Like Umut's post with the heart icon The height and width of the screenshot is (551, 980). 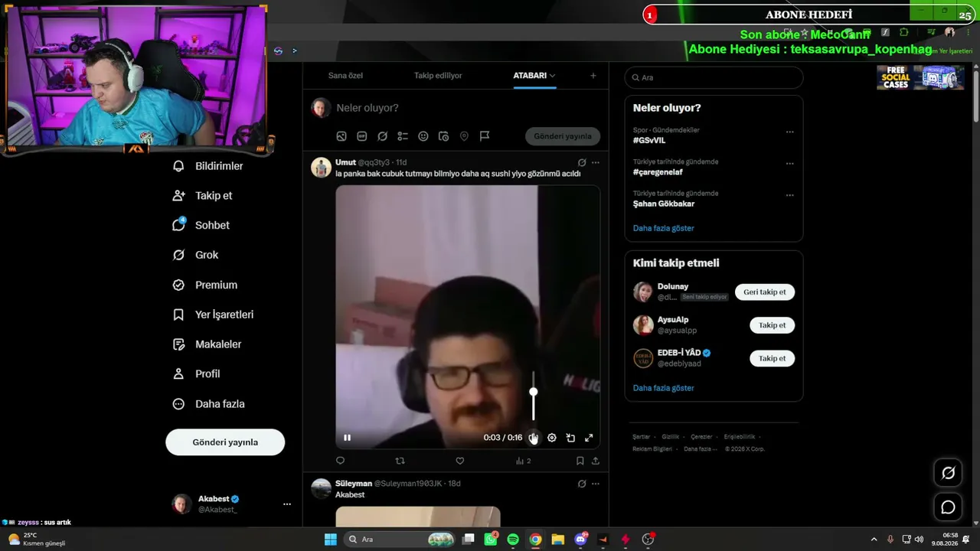pyautogui.click(x=459, y=461)
